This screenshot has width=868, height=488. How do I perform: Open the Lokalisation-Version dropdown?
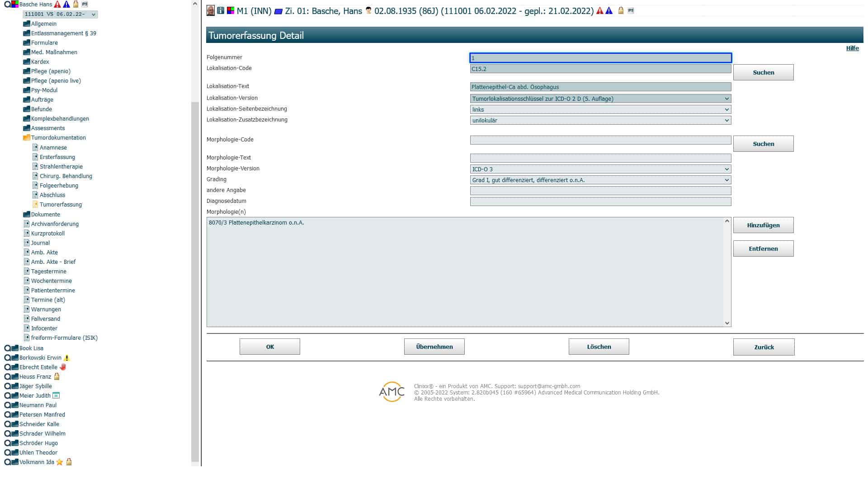[600, 99]
